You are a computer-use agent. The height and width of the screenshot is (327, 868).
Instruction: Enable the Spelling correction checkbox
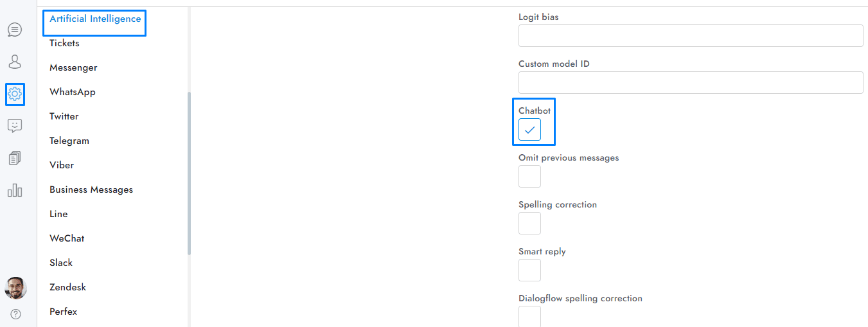click(x=529, y=224)
